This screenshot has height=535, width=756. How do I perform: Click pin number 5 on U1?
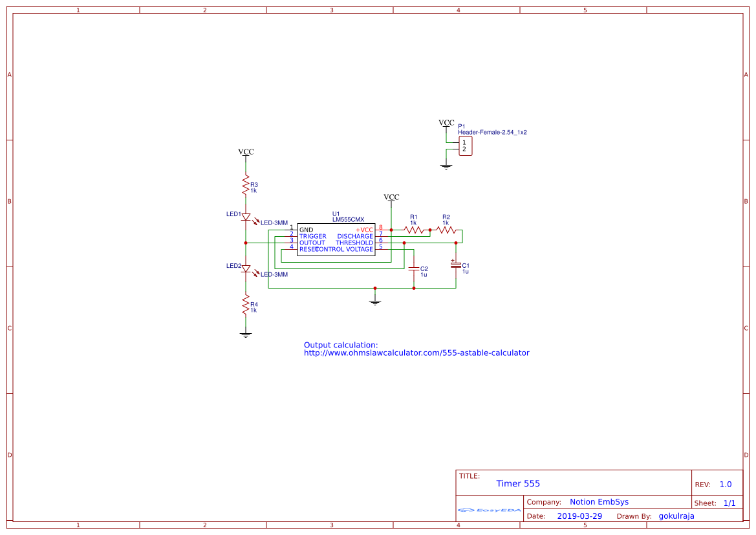[x=380, y=246]
